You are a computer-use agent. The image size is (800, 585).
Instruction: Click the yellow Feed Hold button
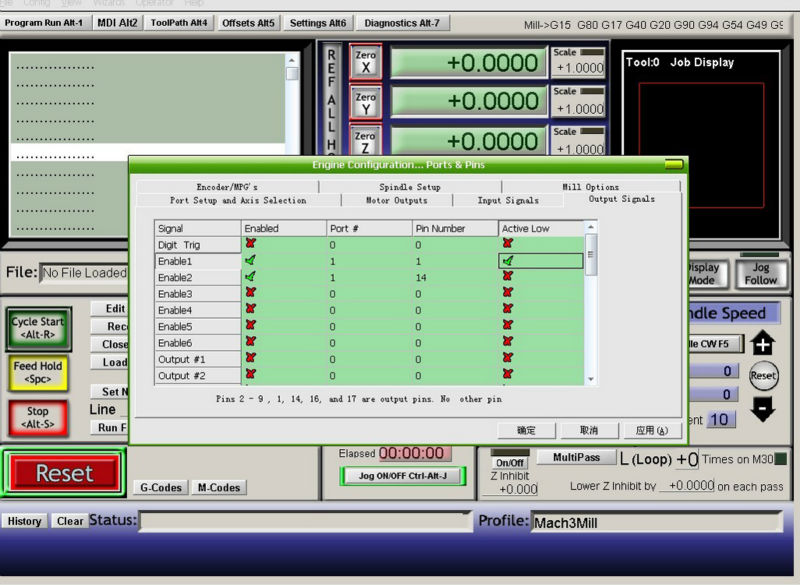tap(38, 372)
